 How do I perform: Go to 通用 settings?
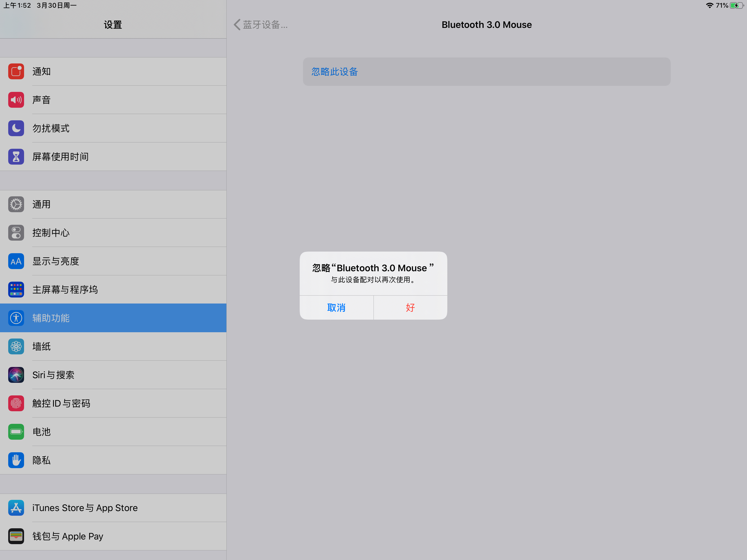point(113,204)
